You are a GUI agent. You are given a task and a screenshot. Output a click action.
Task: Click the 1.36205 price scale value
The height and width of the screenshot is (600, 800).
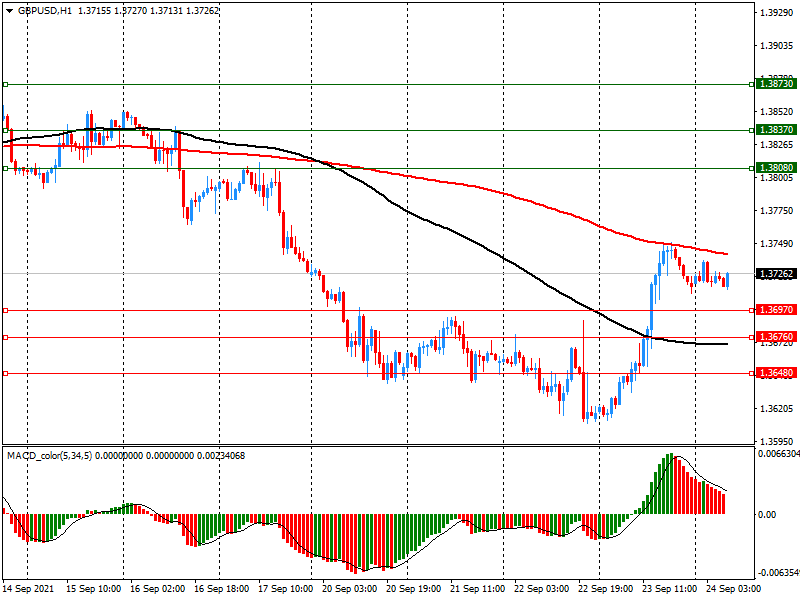777,409
